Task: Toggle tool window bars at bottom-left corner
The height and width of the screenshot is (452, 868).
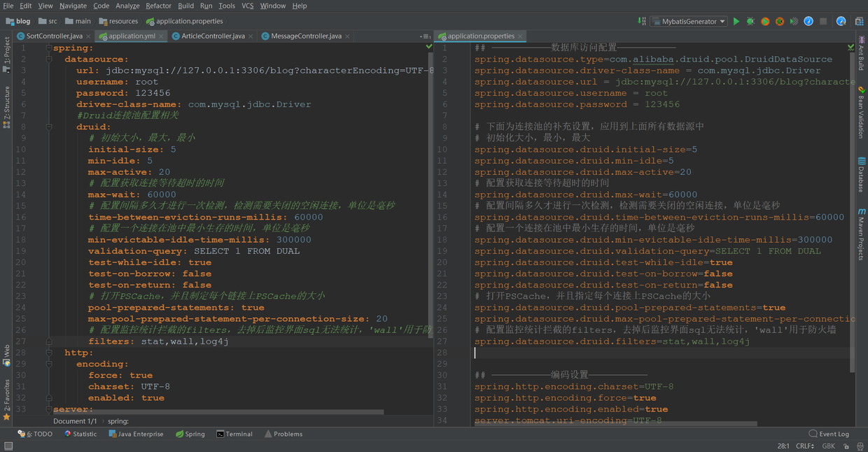Action: pos(8,446)
